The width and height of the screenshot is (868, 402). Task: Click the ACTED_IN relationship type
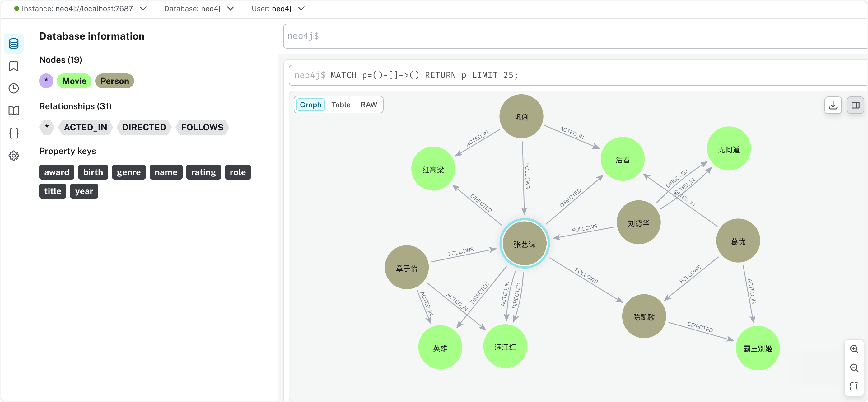pyautogui.click(x=85, y=127)
